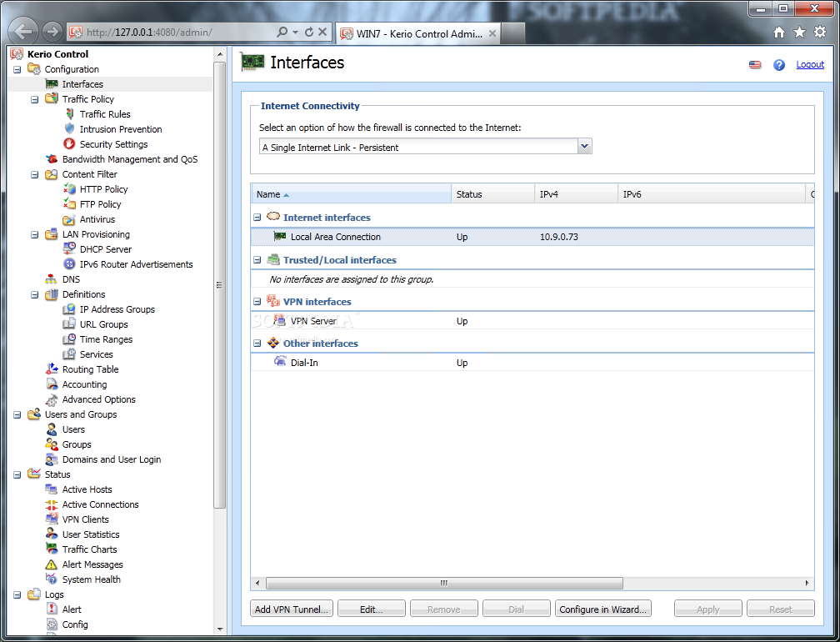840x642 pixels.
Task: Open browser home page icon
Action: coord(779,33)
